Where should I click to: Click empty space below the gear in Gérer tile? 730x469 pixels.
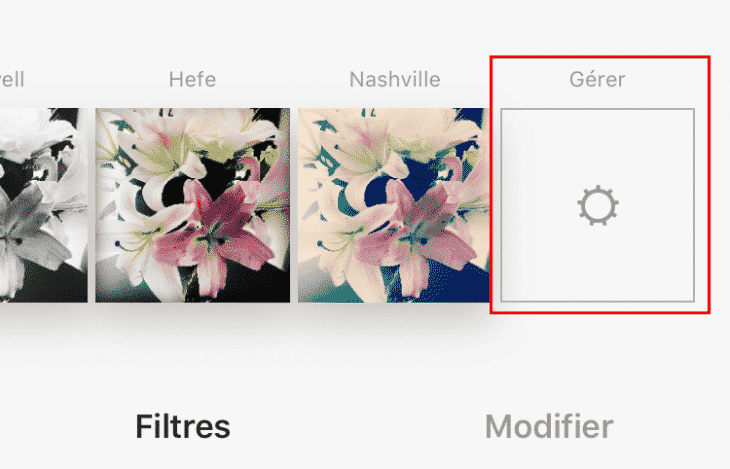coord(598,265)
